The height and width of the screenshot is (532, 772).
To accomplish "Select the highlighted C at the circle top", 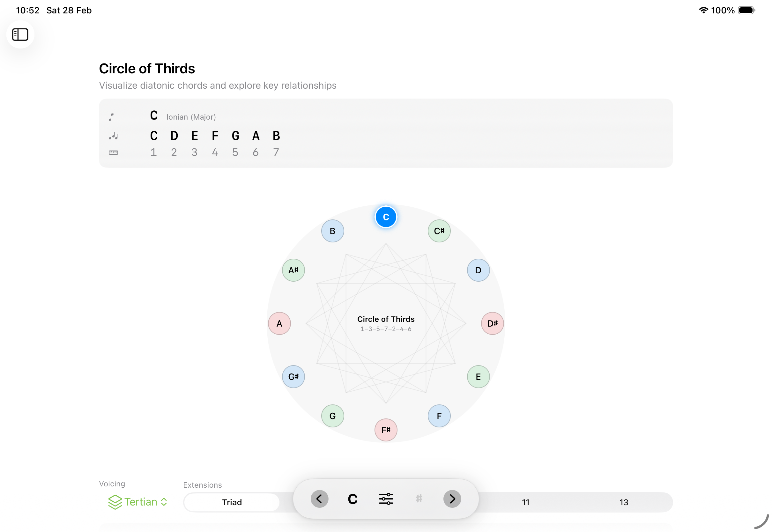I will 386,217.
